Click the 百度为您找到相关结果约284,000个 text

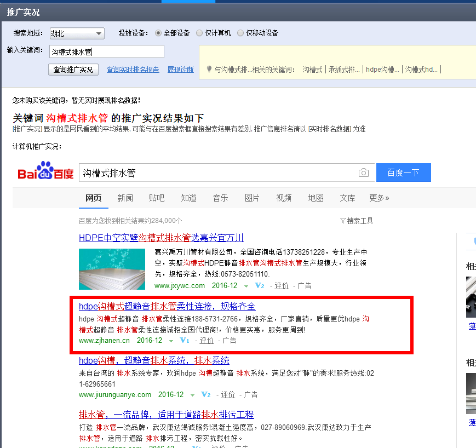[130, 221]
